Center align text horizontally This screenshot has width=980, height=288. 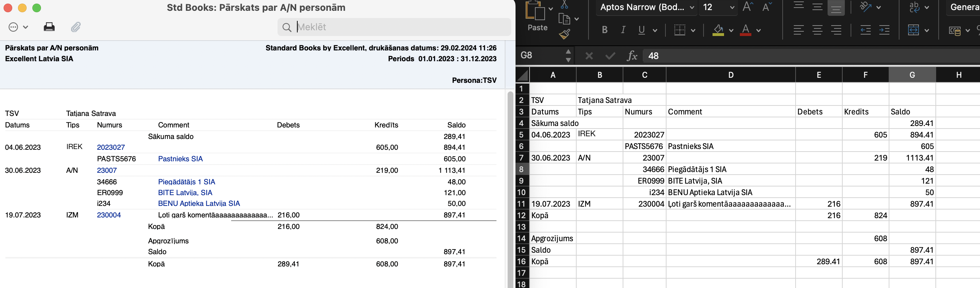click(x=818, y=30)
